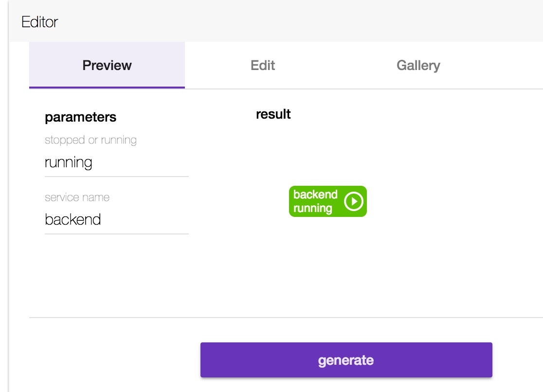Switch to the Edit tab

click(262, 65)
